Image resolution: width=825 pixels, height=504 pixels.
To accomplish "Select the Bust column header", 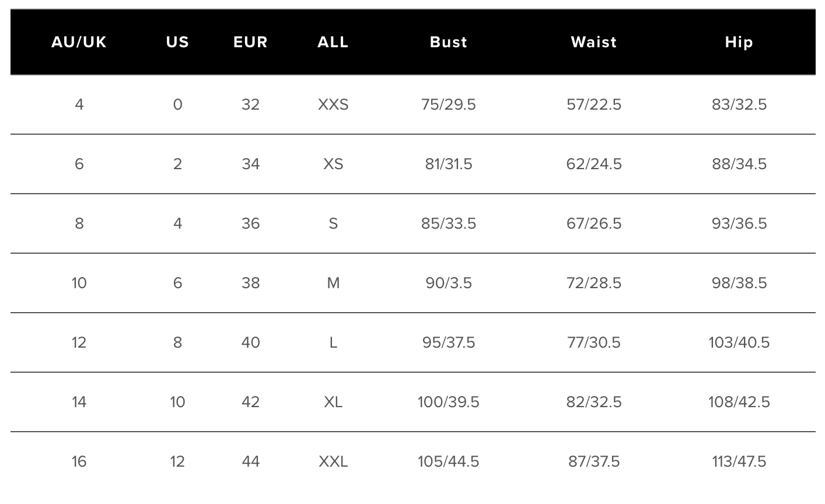I will (449, 42).
